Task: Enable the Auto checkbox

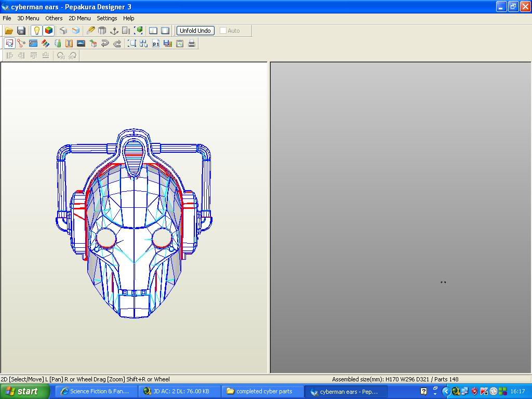Action: [x=223, y=31]
